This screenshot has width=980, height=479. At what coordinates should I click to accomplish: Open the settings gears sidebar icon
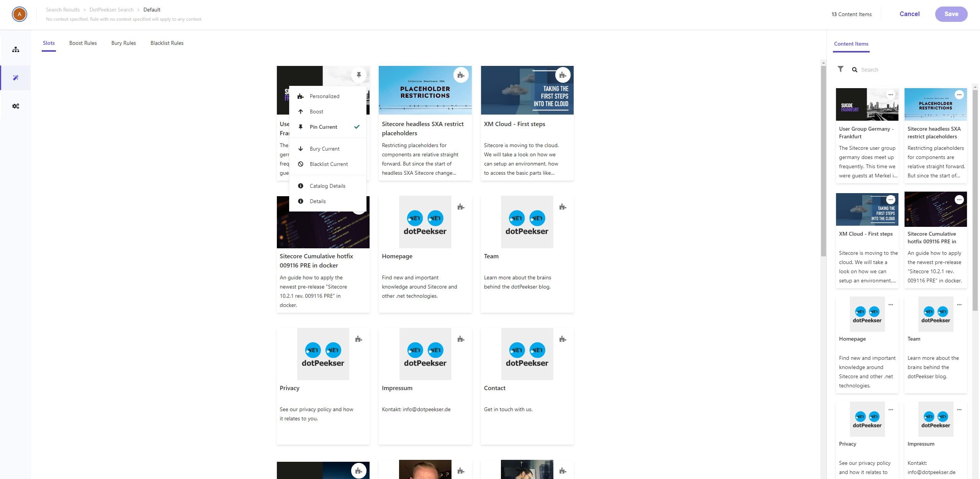pyautogui.click(x=16, y=106)
